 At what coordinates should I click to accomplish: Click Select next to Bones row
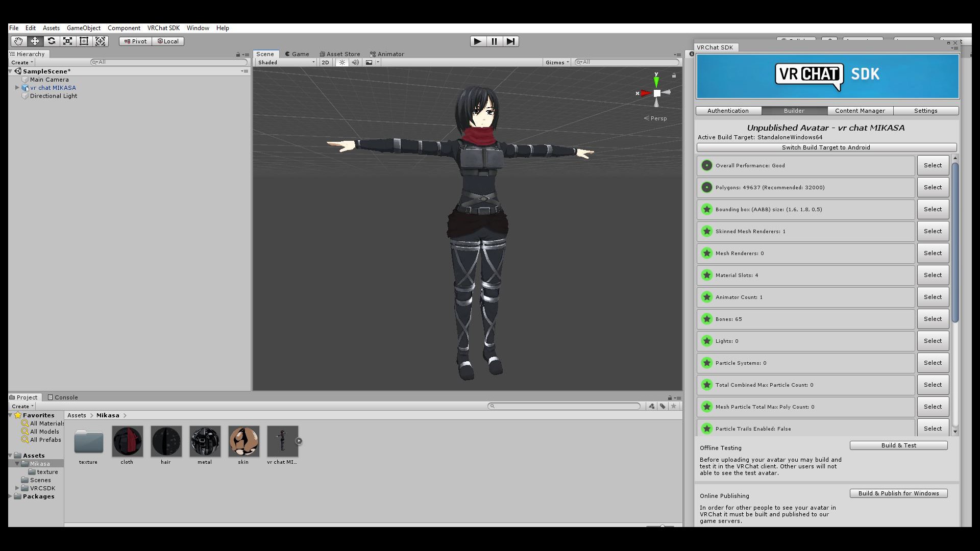(933, 319)
